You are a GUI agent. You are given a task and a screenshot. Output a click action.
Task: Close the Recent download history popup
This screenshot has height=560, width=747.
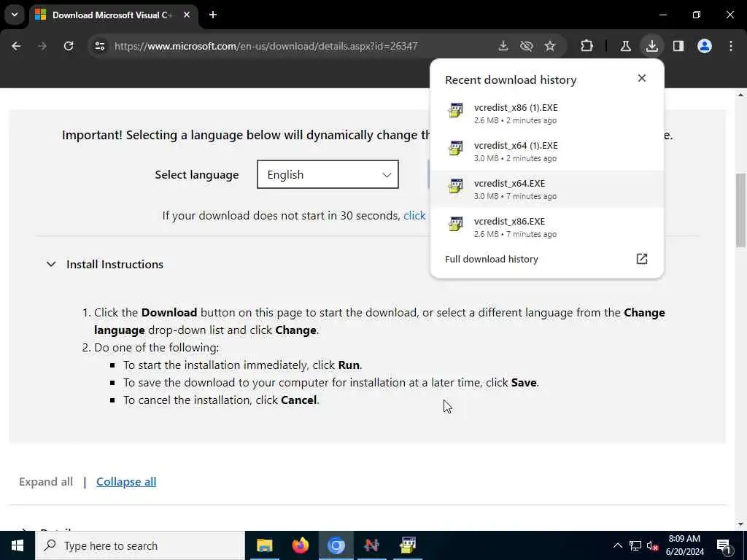[x=642, y=78]
